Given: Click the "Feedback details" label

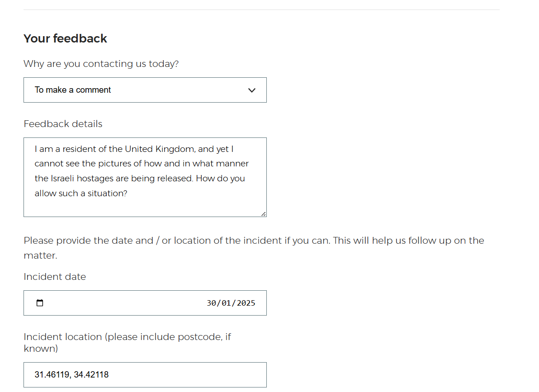Looking at the screenshot, I should point(63,124).
